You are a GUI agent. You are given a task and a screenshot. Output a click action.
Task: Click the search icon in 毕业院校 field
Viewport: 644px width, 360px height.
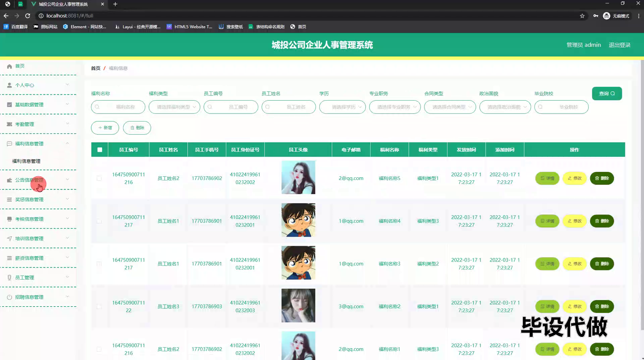540,107
